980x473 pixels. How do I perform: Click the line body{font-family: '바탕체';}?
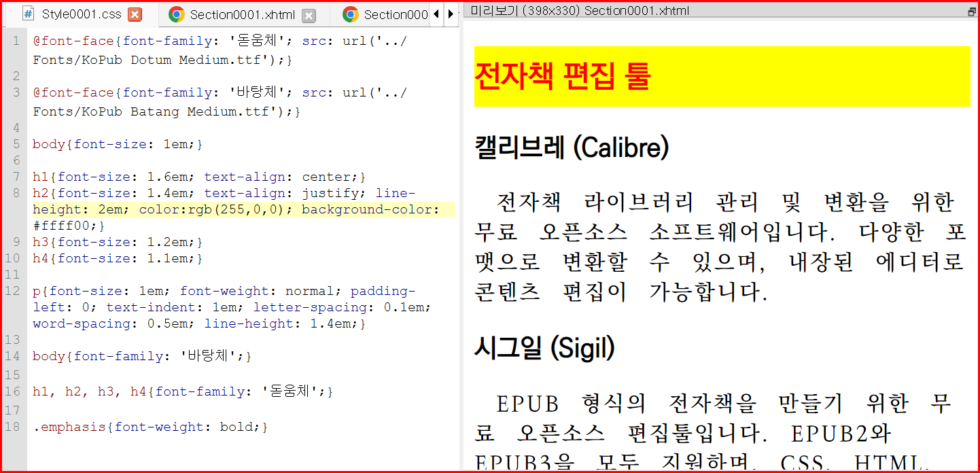click(142, 356)
